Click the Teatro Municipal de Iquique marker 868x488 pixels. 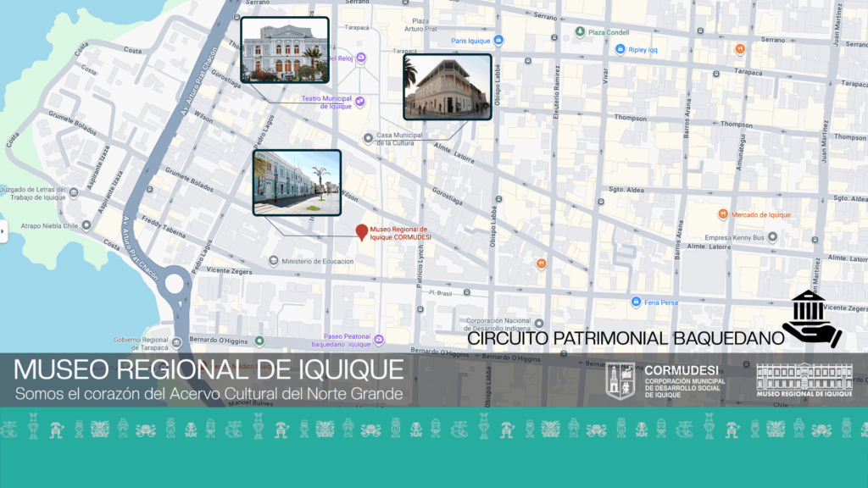click(360, 102)
